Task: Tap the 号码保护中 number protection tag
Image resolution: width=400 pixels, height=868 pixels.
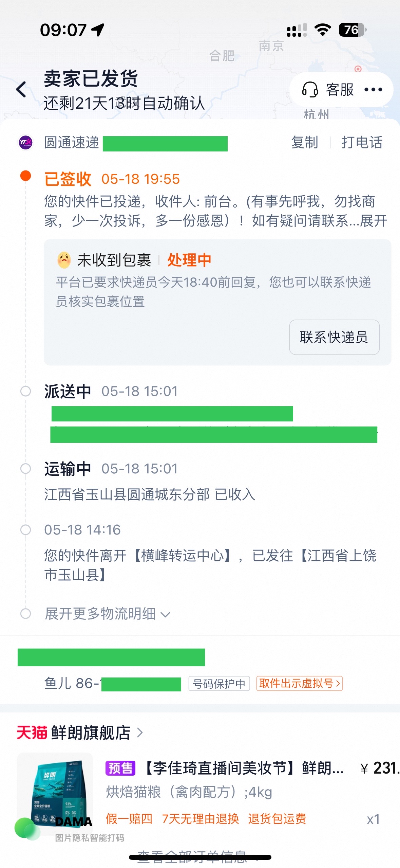Action: (x=219, y=683)
